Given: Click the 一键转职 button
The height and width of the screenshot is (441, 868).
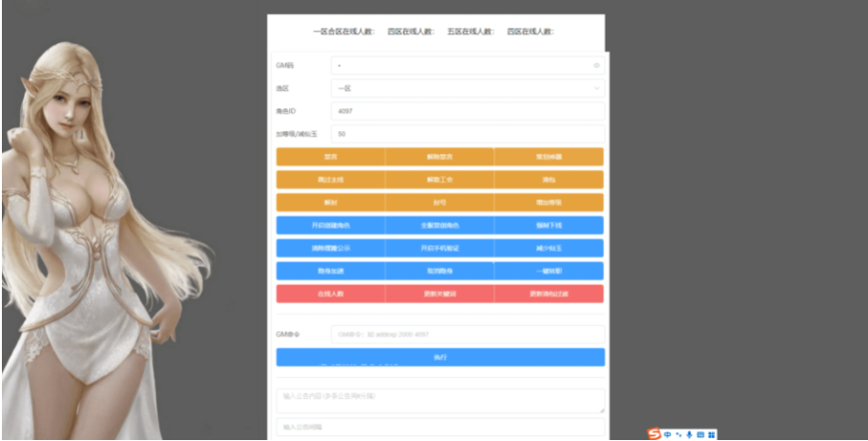Looking at the screenshot, I should point(549,271).
